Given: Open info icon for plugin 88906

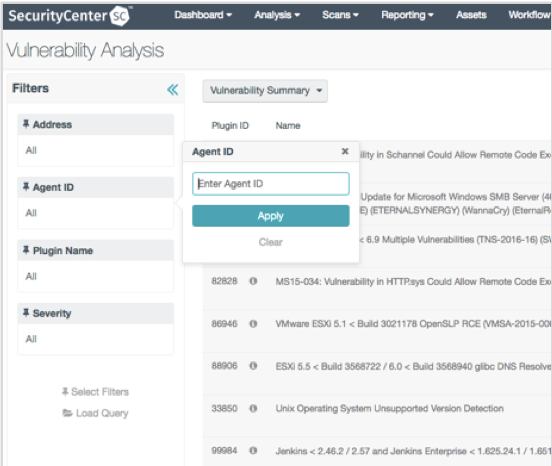Looking at the screenshot, I should (253, 366).
